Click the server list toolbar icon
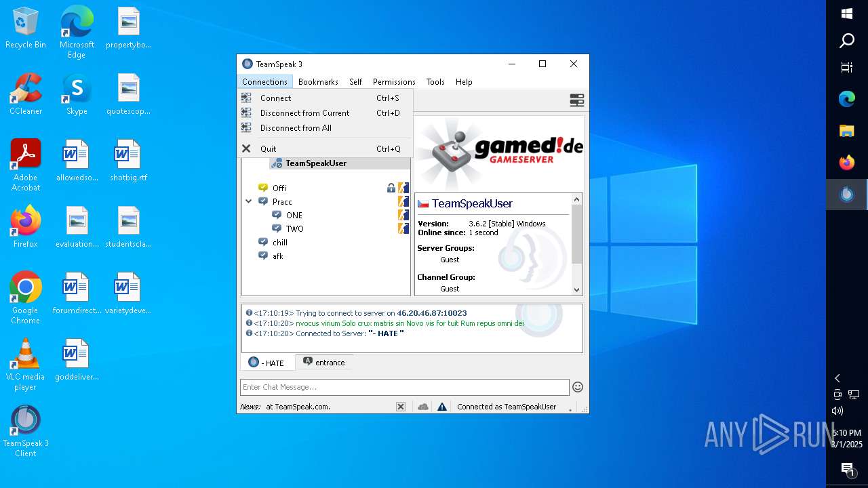This screenshot has height=488, width=868. point(577,100)
